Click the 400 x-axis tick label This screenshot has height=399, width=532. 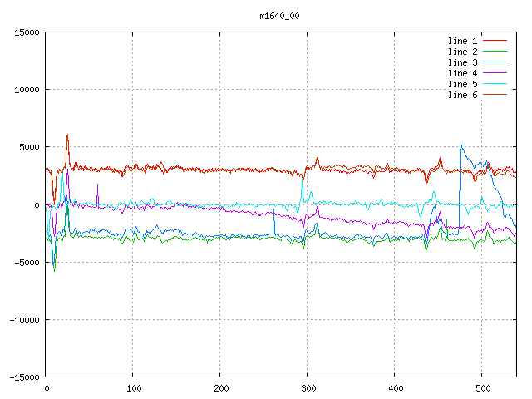click(394, 388)
